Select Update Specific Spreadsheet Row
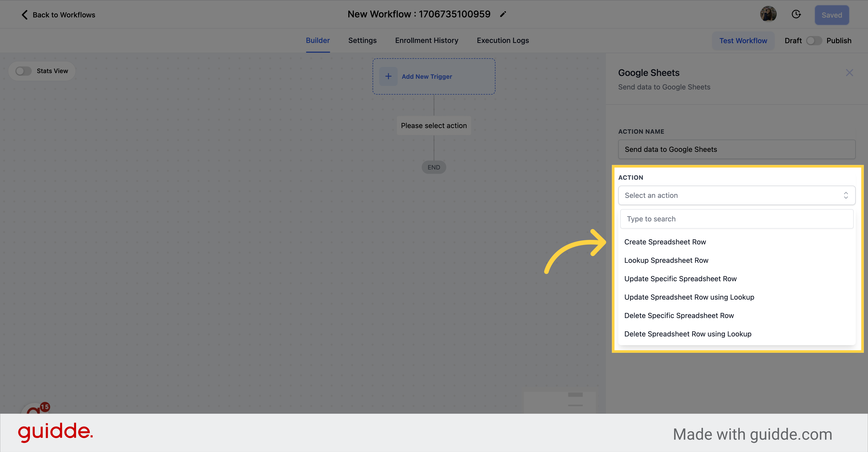Viewport: 868px width, 452px height. tap(736, 279)
